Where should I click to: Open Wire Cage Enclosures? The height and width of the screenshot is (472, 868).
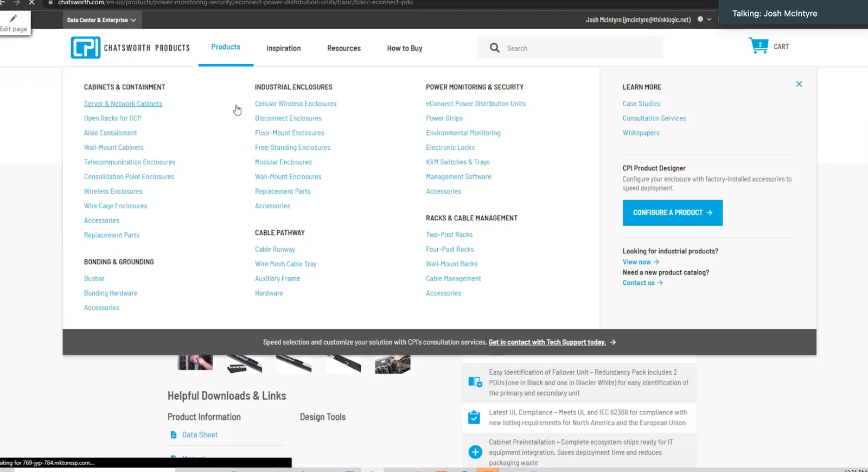coord(116,206)
